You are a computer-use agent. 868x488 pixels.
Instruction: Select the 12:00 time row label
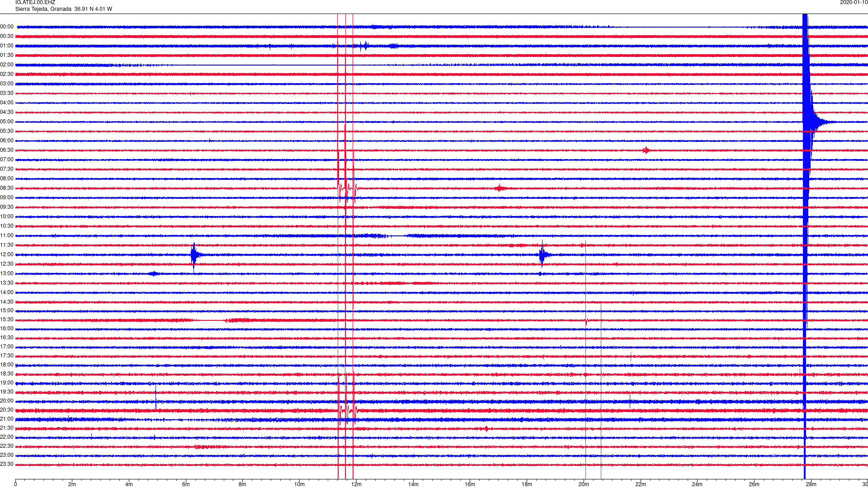point(7,255)
